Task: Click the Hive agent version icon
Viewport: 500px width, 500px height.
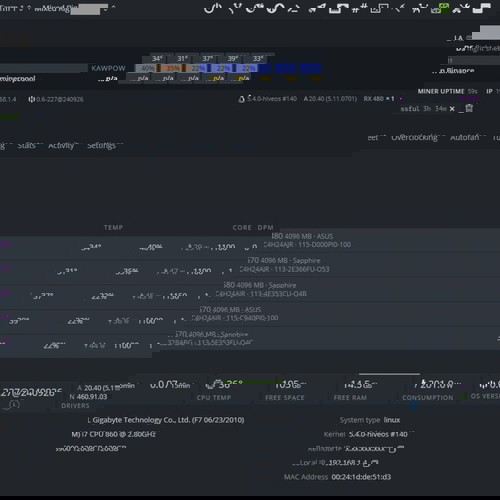Action: [x=32, y=99]
